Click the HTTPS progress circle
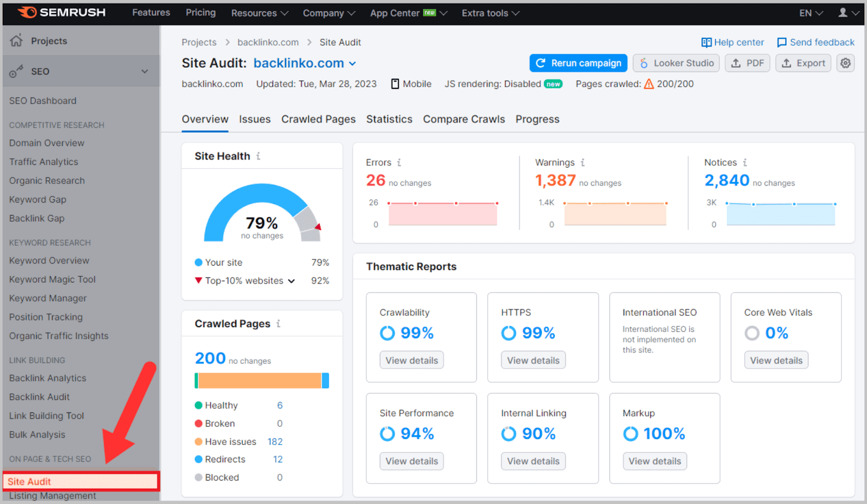This screenshot has height=504, width=867. click(509, 333)
